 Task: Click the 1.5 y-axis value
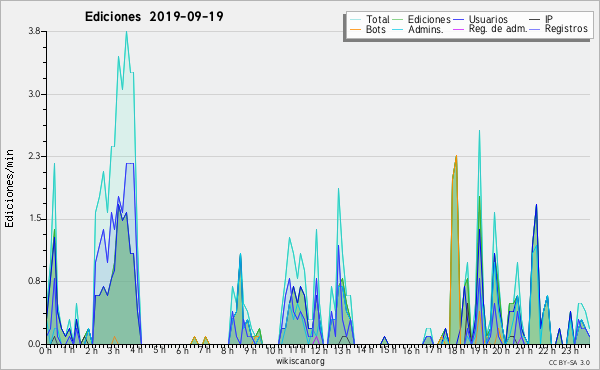(x=34, y=219)
